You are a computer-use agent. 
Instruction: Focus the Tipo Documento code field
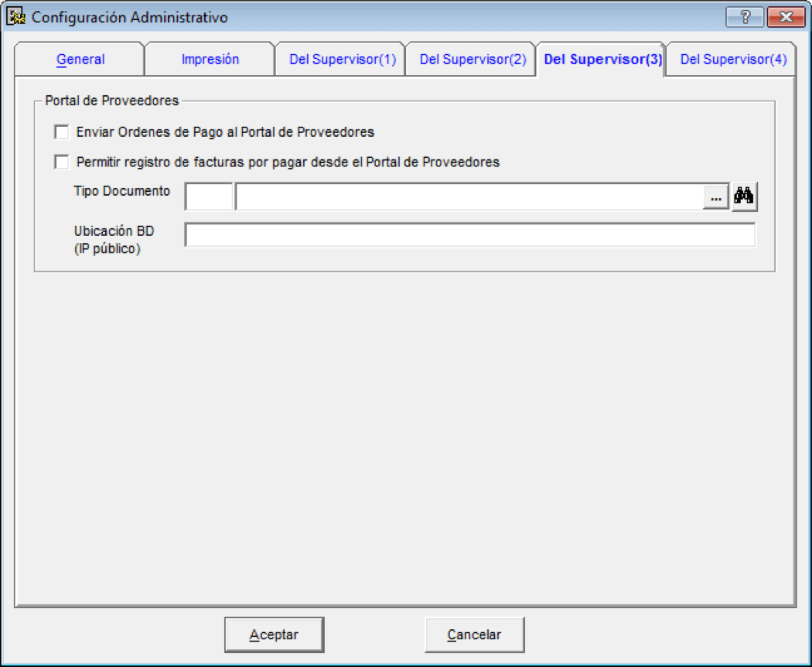coord(209,197)
